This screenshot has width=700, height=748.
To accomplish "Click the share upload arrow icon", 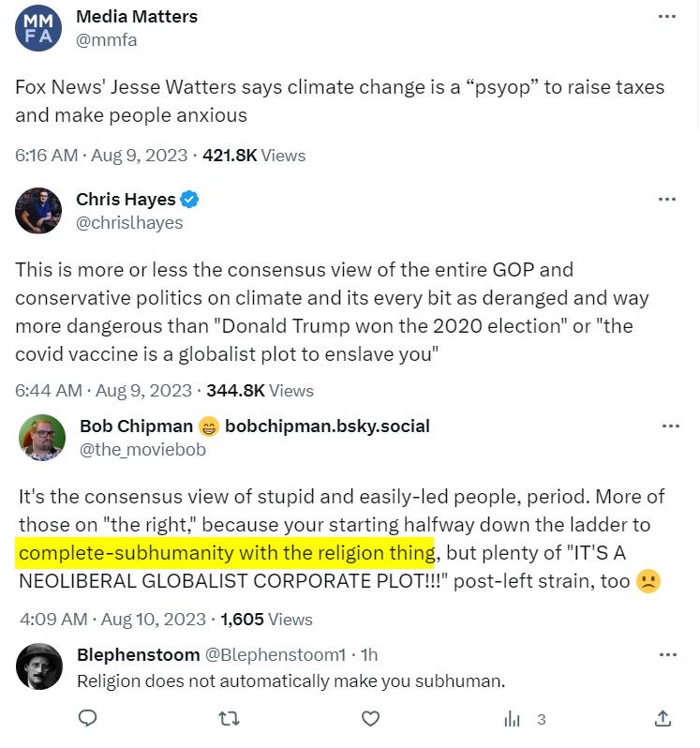I will pyautogui.click(x=663, y=719).
